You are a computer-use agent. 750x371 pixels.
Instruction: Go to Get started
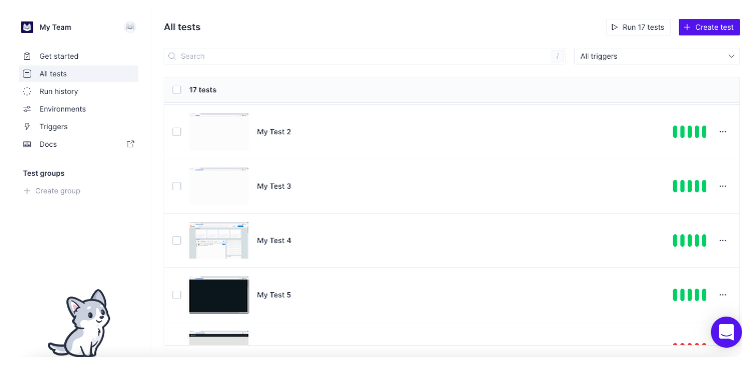click(x=78, y=56)
